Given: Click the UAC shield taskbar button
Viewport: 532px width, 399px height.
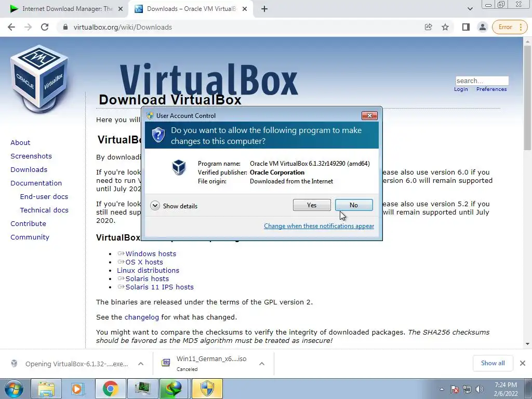Looking at the screenshot, I should [207, 389].
